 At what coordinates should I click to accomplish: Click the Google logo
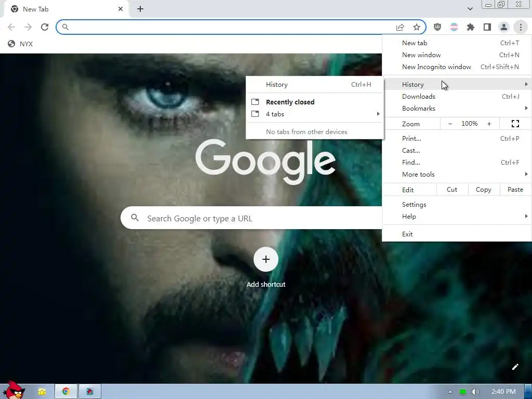(x=265, y=162)
